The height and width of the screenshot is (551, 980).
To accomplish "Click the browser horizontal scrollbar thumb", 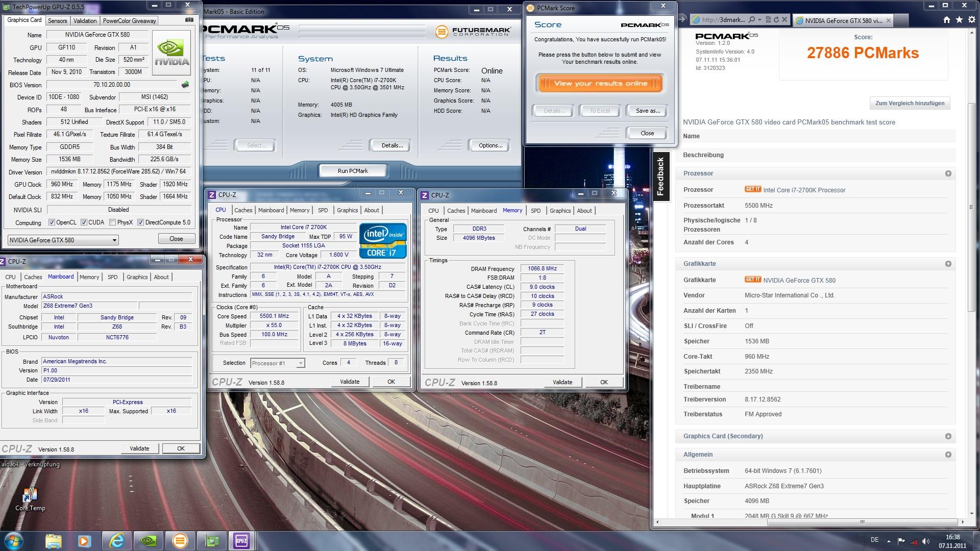I will pos(862,522).
